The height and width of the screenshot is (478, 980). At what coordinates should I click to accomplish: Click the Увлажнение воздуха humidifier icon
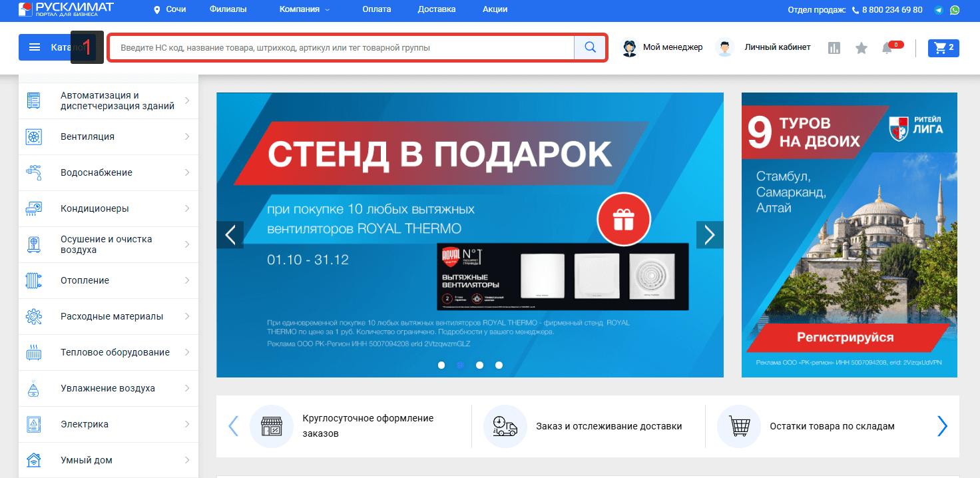tap(33, 388)
